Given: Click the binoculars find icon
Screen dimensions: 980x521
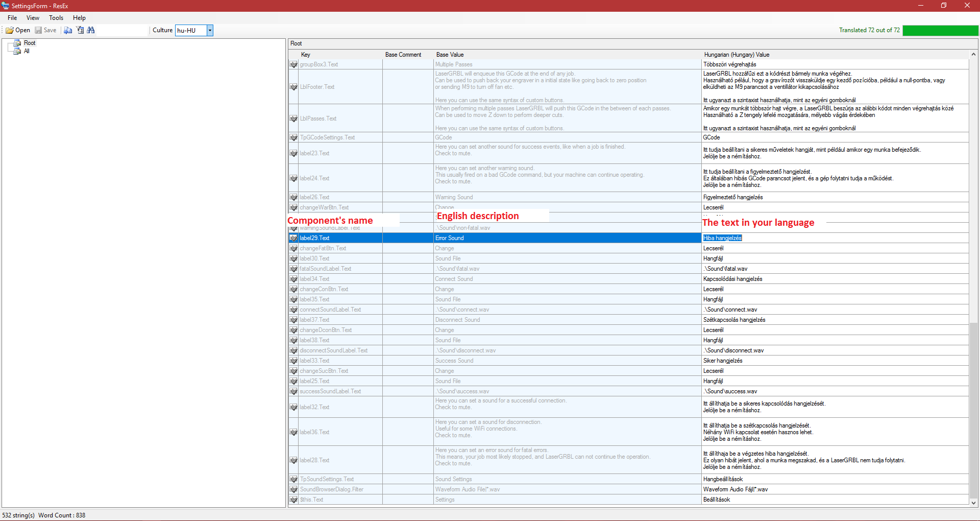Looking at the screenshot, I should [91, 30].
